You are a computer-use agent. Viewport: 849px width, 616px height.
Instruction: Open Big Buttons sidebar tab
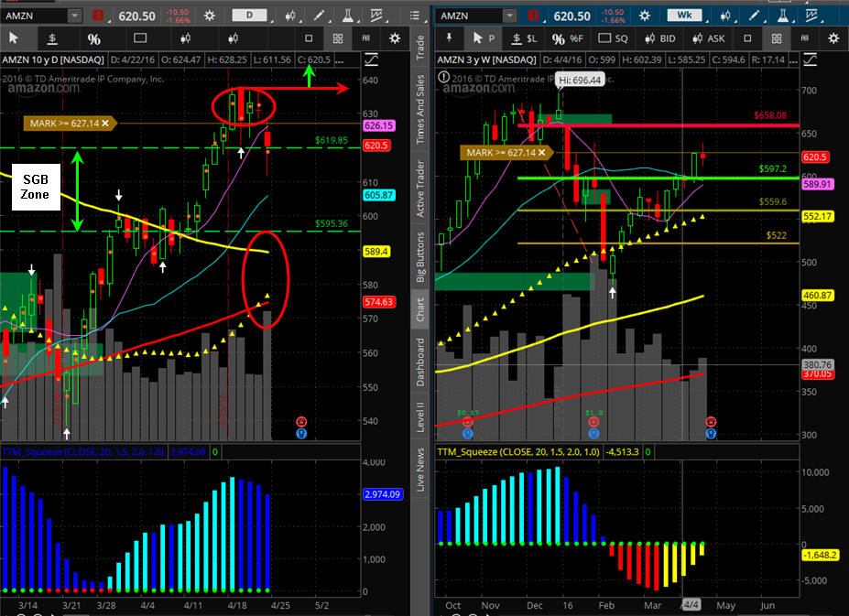click(x=420, y=256)
